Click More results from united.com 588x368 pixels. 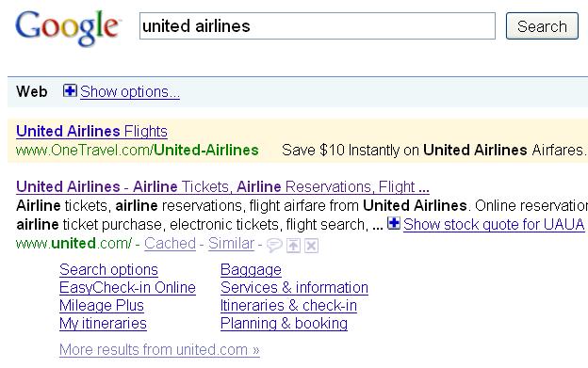click(x=159, y=350)
